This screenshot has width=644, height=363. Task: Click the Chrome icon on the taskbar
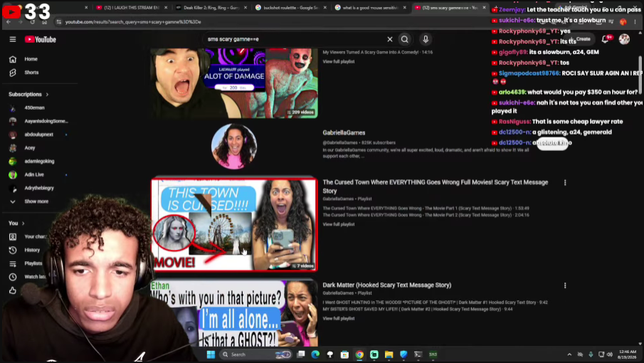[x=359, y=354]
